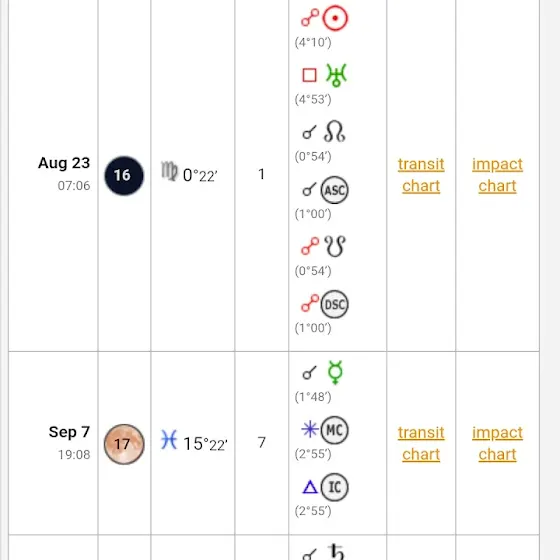560x560 pixels.
Task: Open impact chart for Sep 7
Action: 497,444
